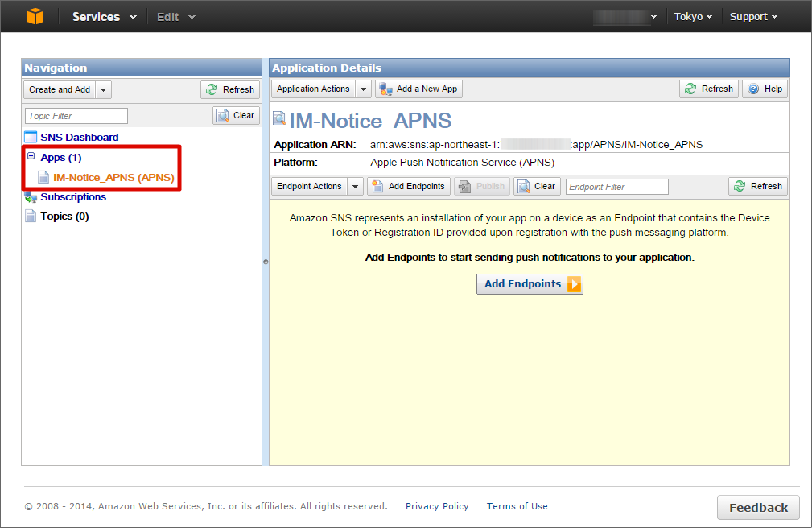Open the Terms of Use link
This screenshot has height=528, width=812.
coord(517,506)
